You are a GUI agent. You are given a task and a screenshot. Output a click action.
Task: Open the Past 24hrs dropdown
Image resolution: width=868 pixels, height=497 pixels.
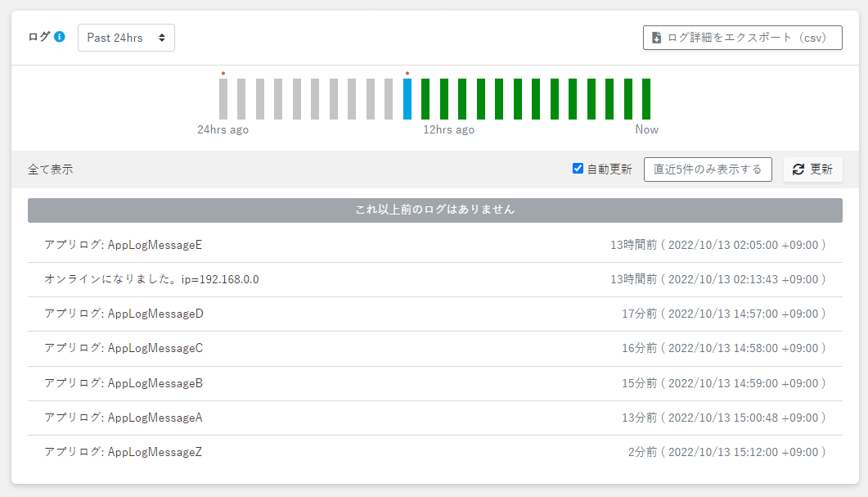(x=126, y=38)
